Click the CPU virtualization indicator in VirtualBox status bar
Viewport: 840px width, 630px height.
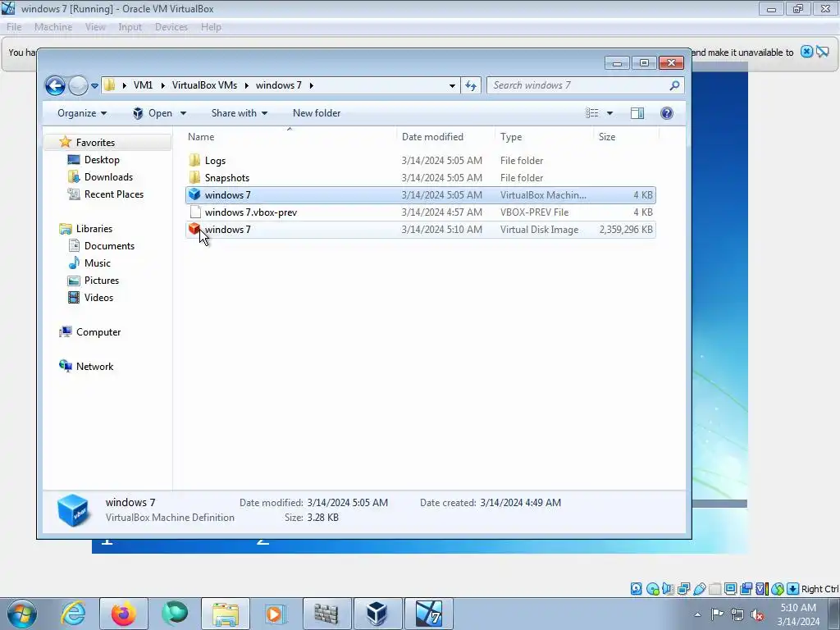761,589
